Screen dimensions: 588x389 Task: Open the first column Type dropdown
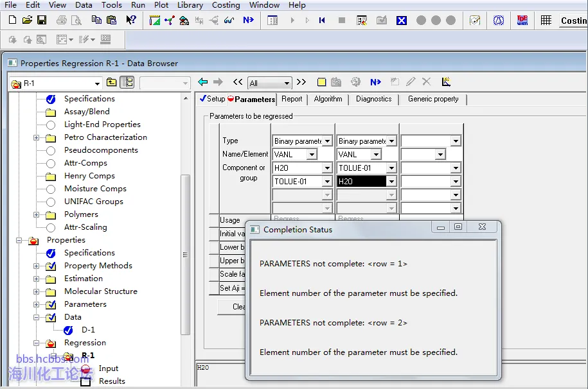pyautogui.click(x=327, y=141)
